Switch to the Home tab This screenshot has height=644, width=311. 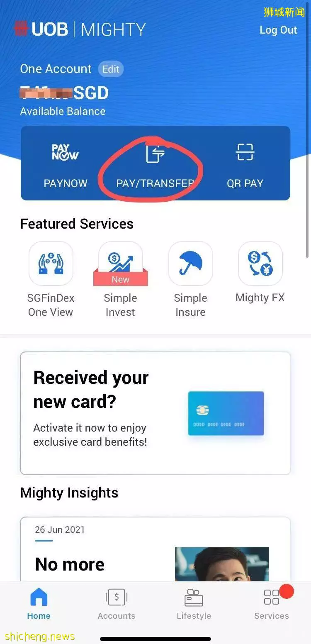39,604
